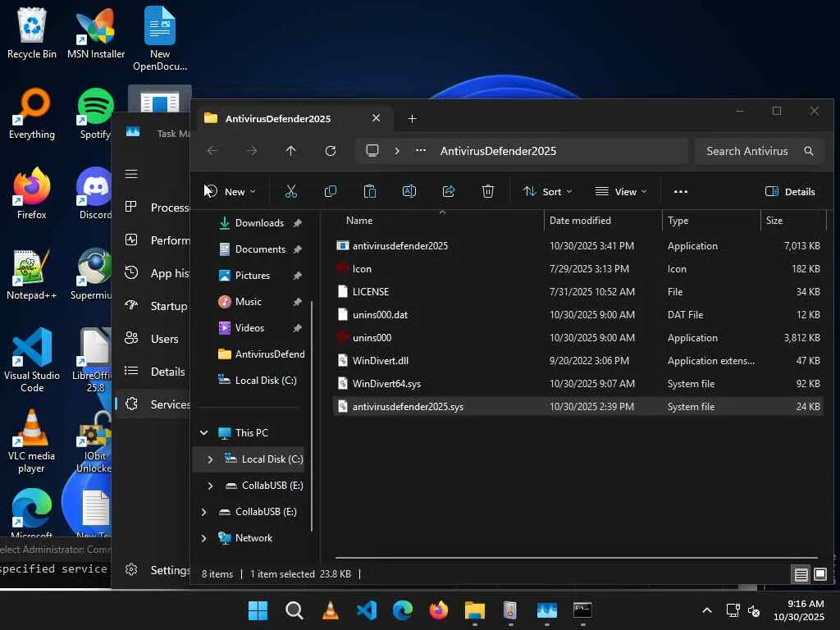Refresh the current folder view

tap(331, 151)
